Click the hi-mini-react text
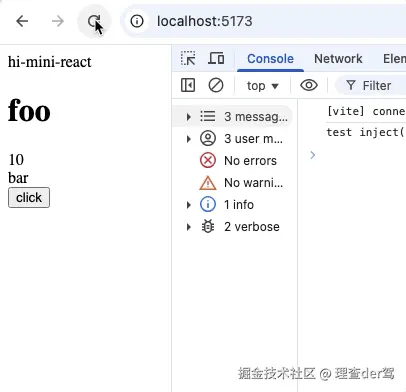The width and height of the screenshot is (406, 392). (50, 62)
